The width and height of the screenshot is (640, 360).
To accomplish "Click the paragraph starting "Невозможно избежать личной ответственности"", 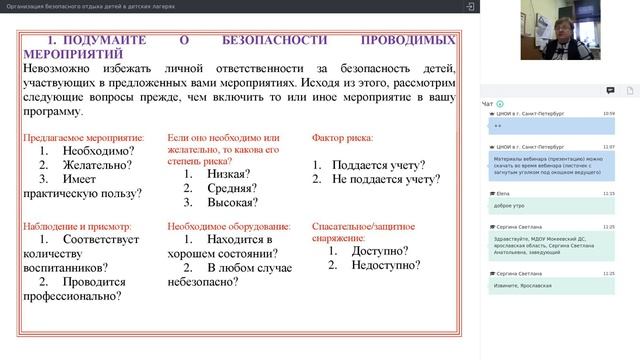I will click(239, 90).
